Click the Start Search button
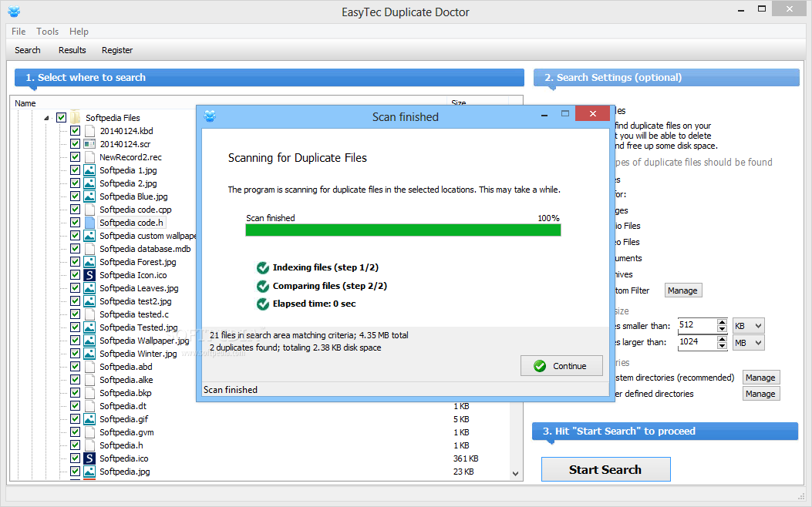This screenshot has width=812, height=507. pos(605,469)
